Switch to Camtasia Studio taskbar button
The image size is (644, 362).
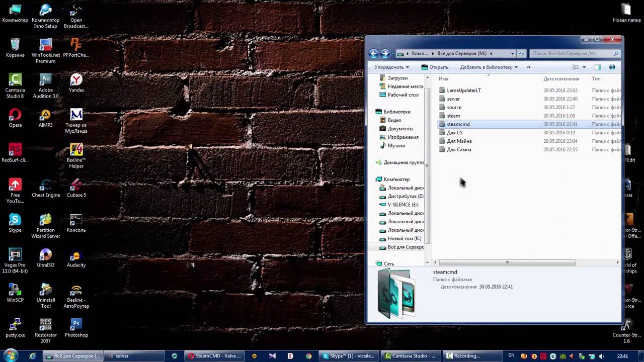point(410,356)
